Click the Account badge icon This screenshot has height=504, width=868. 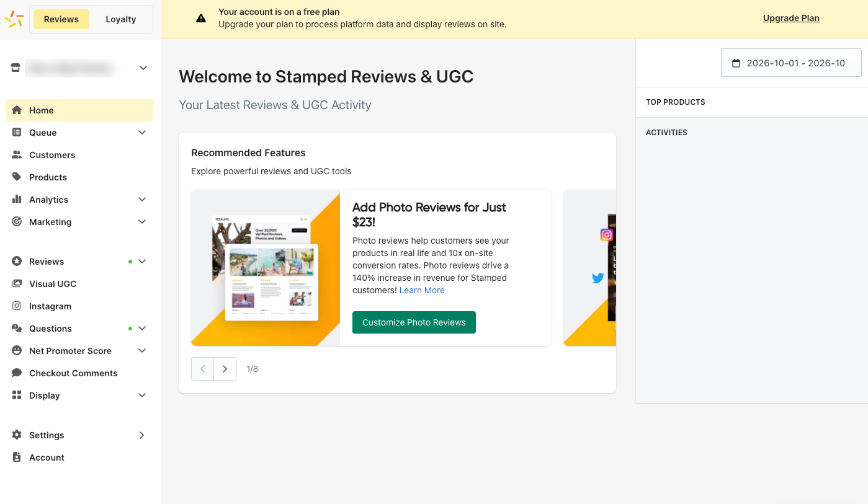[17, 458]
